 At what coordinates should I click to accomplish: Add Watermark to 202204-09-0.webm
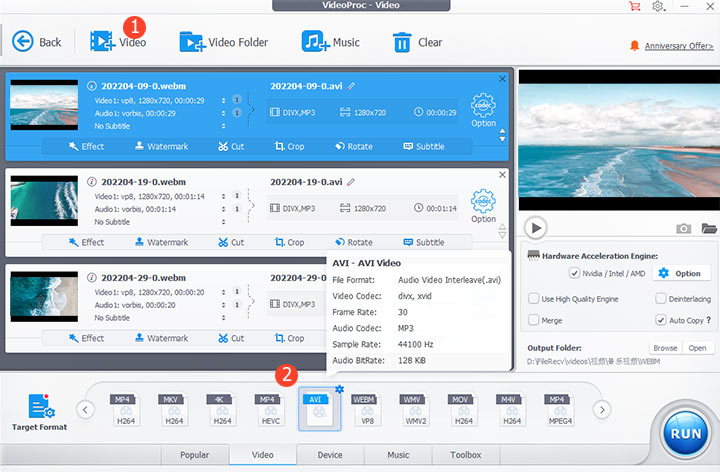coord(162,146)
